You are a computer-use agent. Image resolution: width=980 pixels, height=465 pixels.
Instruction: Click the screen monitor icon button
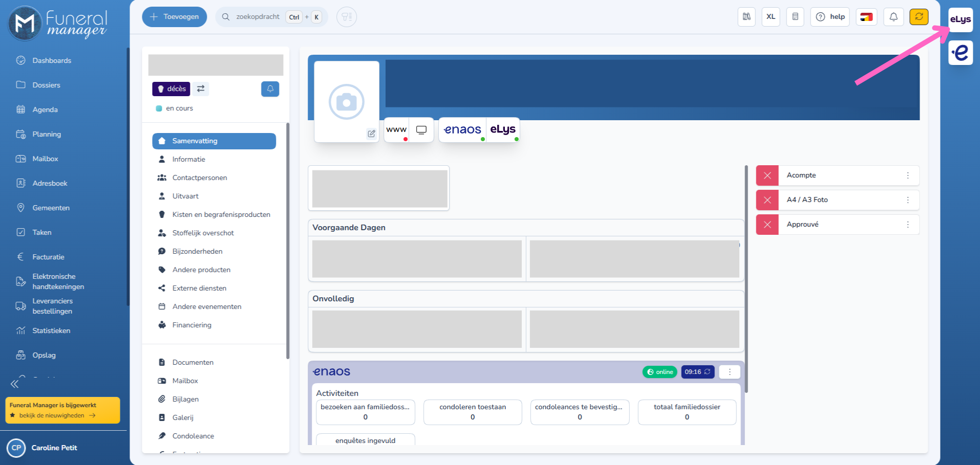421,130
